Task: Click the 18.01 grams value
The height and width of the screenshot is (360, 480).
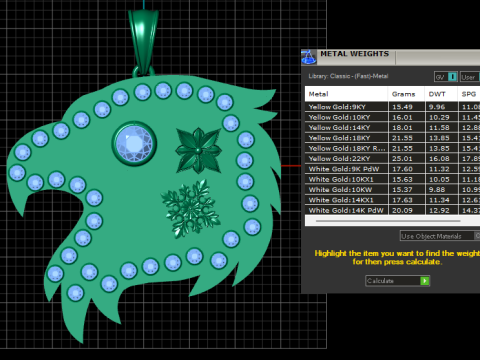Action: click(402, 127)
